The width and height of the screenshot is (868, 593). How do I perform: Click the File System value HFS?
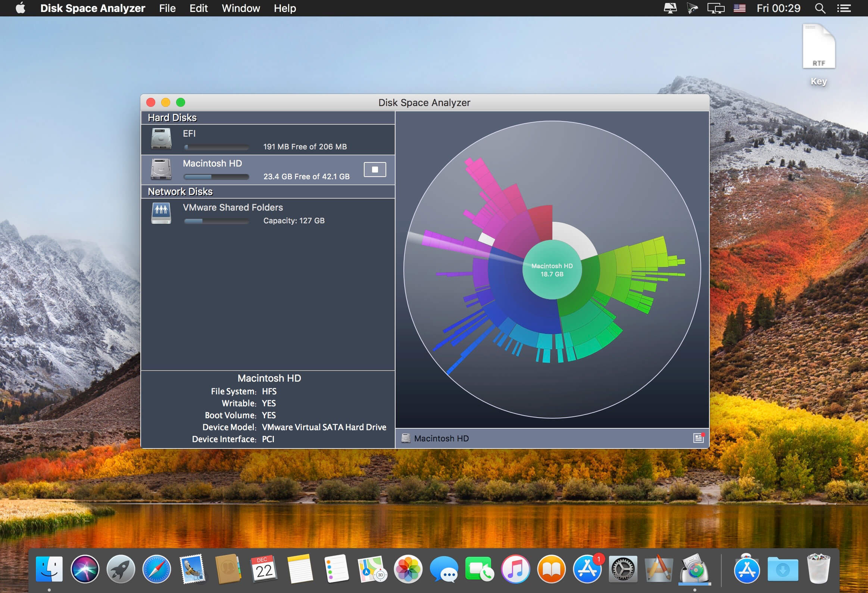point(269,391)
